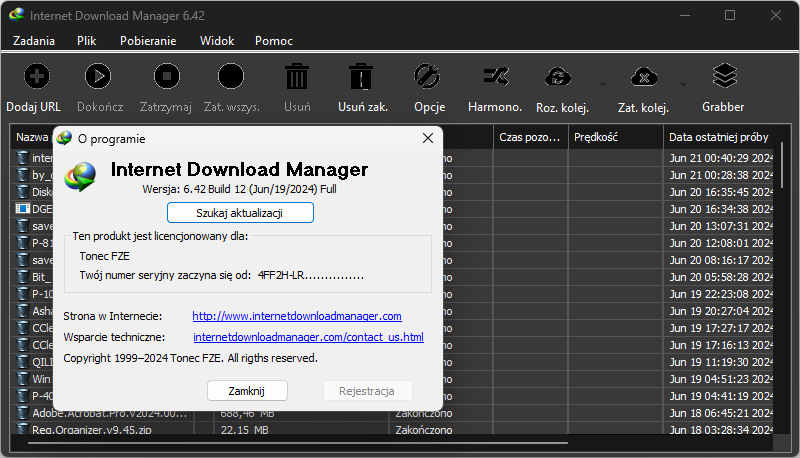Click the Zatrzymaj stop icon

coord(167,77)
